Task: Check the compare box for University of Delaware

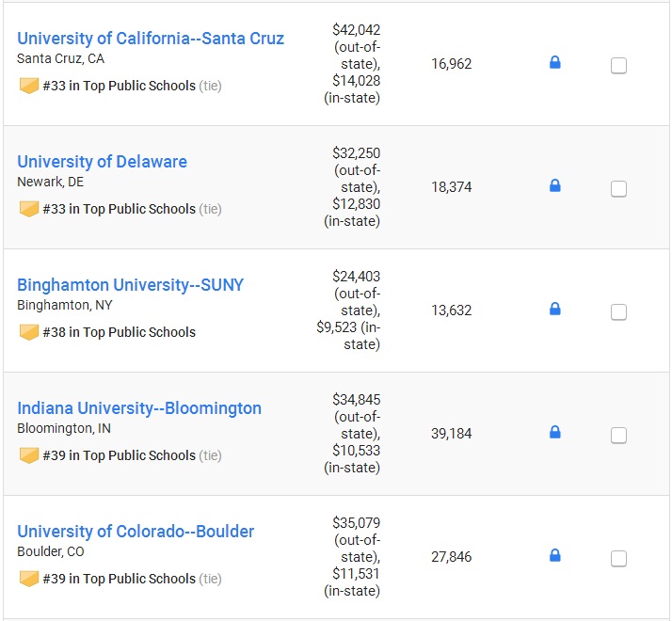Action: click(x=618, y=188)
